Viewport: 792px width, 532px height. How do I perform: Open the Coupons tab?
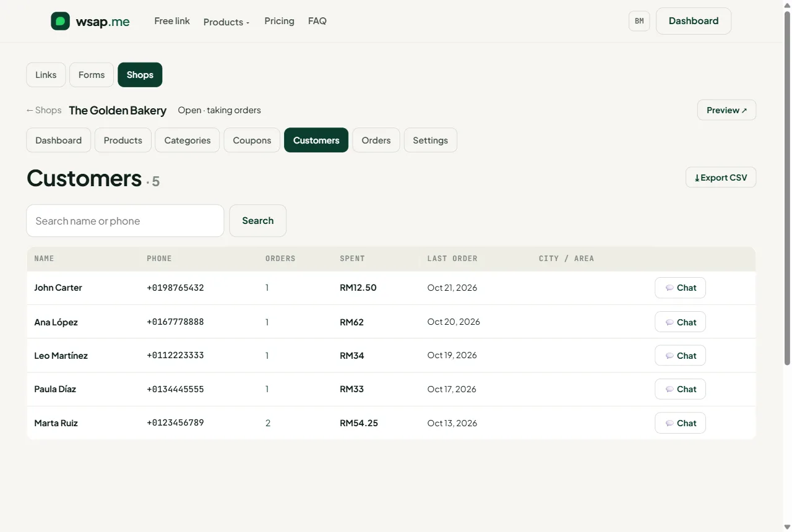(x=252, y=140)
